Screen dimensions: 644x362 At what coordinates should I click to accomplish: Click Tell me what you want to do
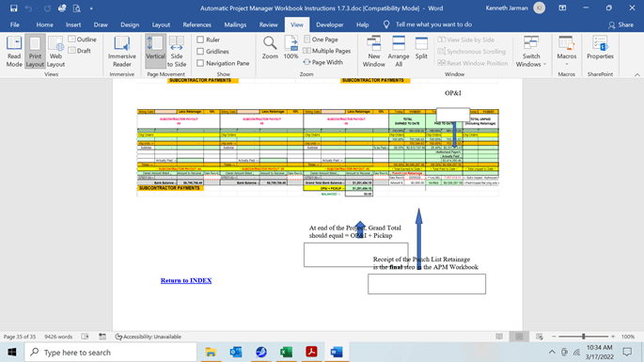click(x=433, y=24)
